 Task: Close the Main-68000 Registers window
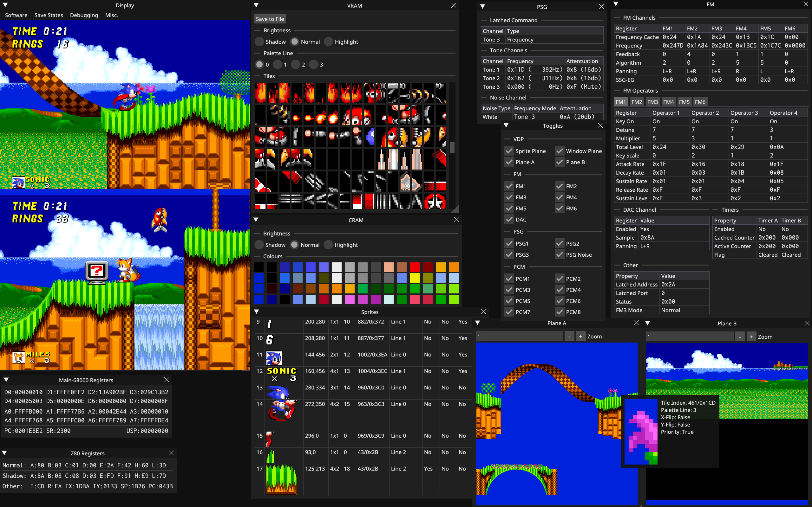[x=167, y=380]
